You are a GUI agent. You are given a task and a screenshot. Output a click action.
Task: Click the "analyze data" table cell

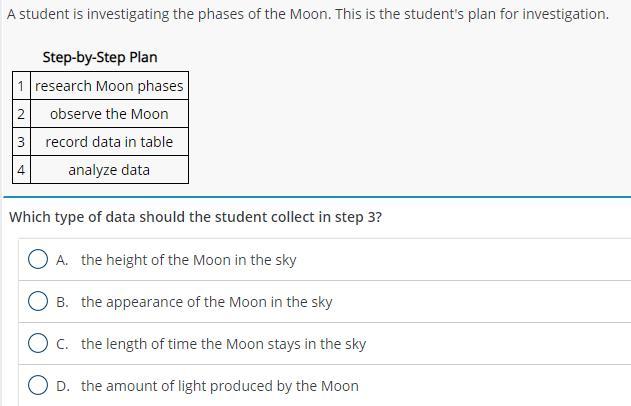pyautogui.click(x=109, y=170)
